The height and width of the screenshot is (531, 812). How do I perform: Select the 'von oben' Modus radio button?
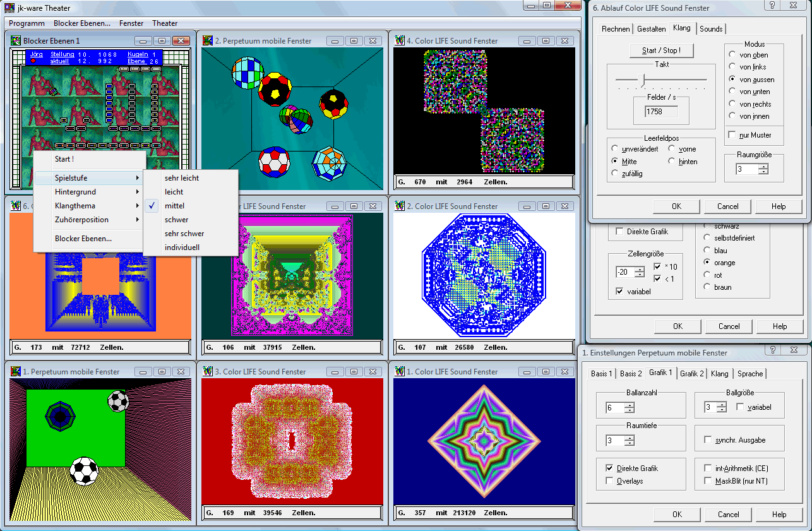pyautogui.click(x=732, y=55)
